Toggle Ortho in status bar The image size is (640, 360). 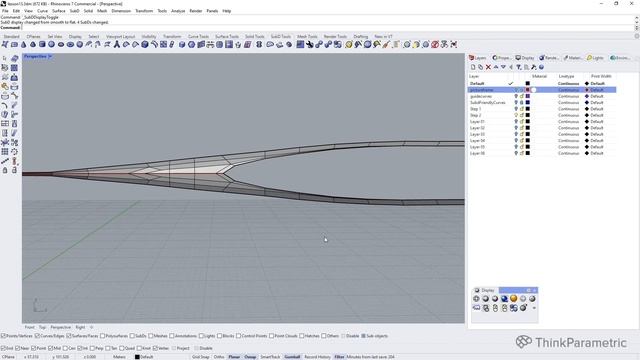(x=219, y=357)
